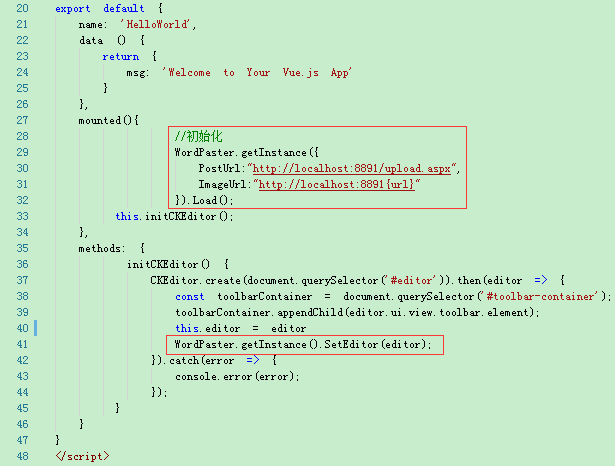This screenshot has height=466, width=615.
Task: Click the 'export' keyword on line 20
Action: click(x=73, y=9)
